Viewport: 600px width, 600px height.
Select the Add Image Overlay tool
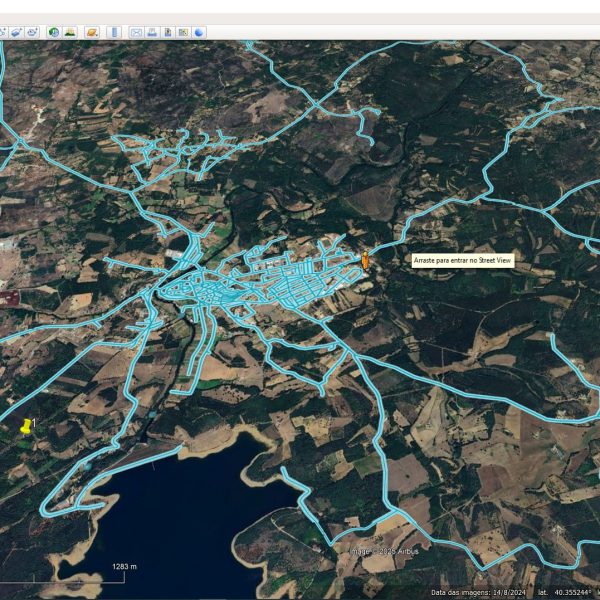click(17, 33)
